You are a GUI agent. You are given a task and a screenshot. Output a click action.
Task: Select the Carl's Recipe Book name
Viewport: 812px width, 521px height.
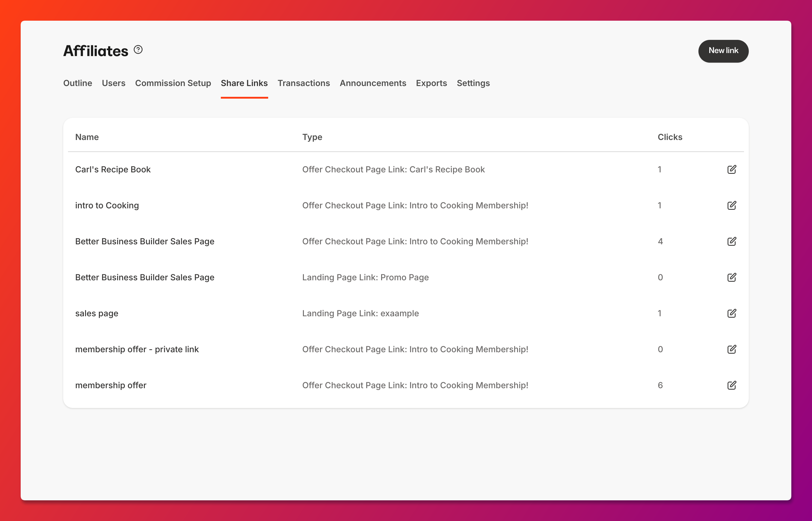[113, 169]
